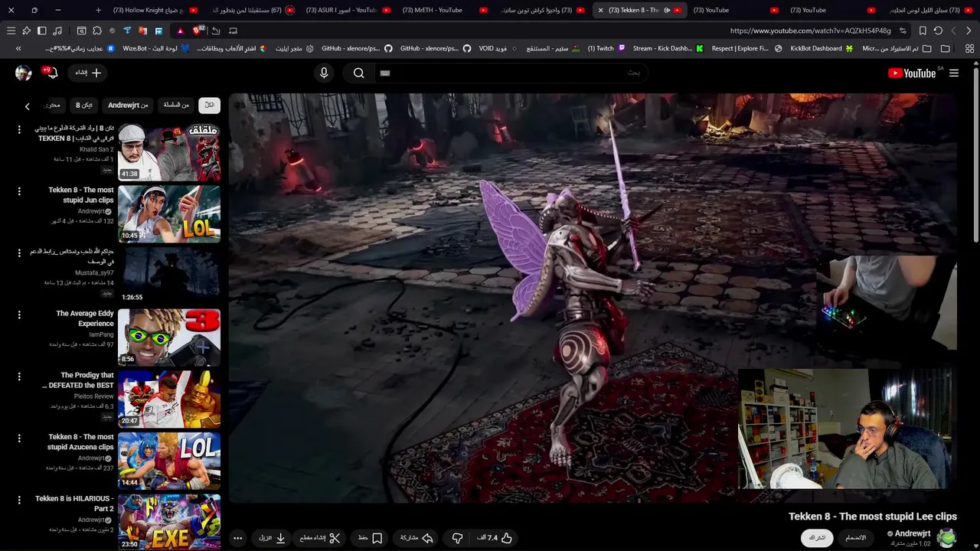Image resolution: width=980 pixels, height=551 pixels.
Task: Open Twitch bookmark
Action: [606, 48]
